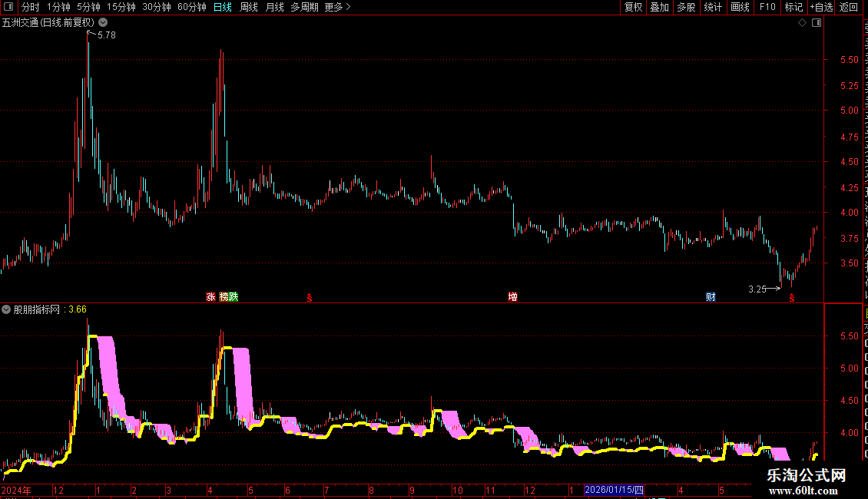The image size is (868, 499).
Task: Click the 3.25 low price label
Action: coord(757,289)
